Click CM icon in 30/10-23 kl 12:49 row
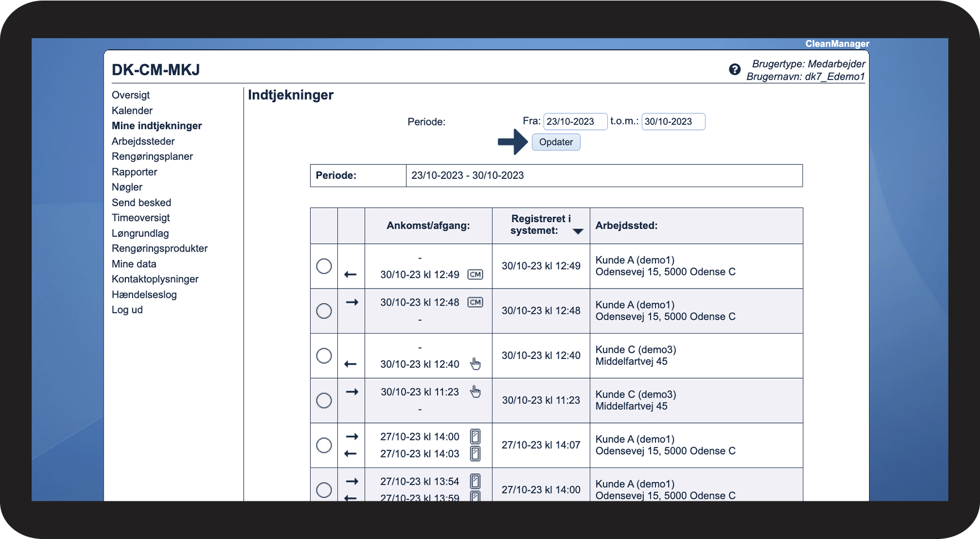The image size is (980, 539). point(475,274)
